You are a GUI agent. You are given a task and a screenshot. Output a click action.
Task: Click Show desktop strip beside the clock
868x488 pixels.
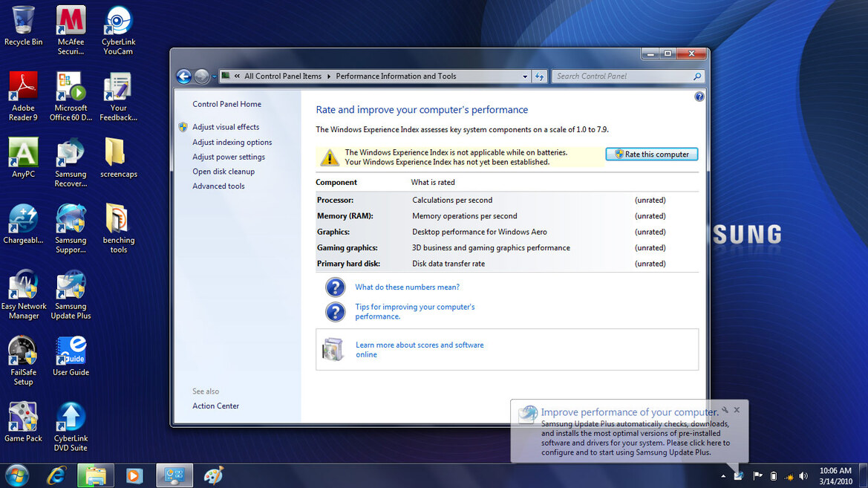point(863,476)
